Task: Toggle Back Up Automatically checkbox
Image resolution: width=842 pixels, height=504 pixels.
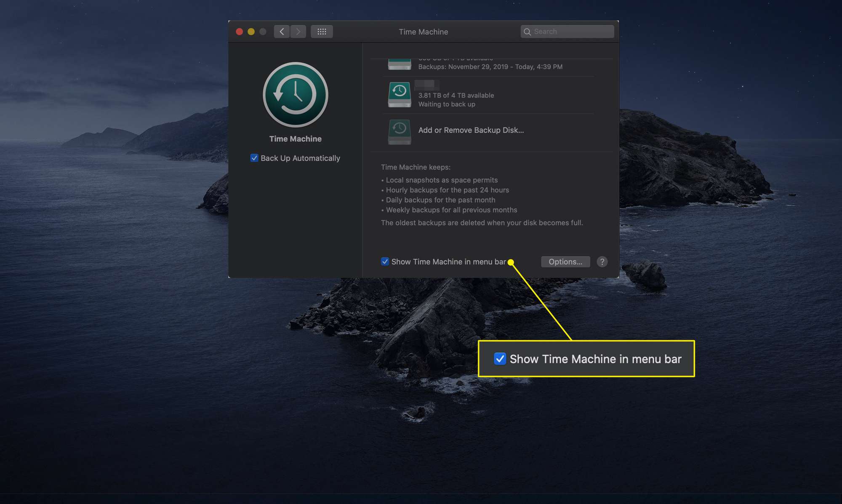Action: coord(254,158)
